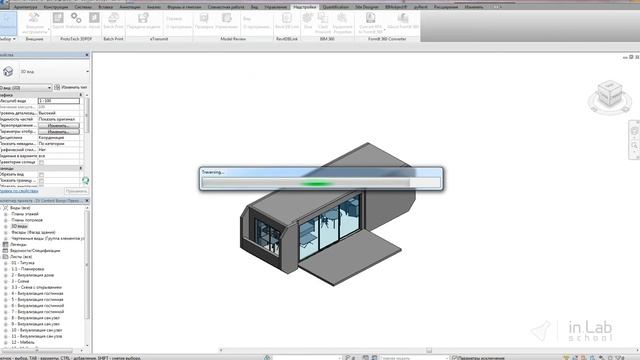Click the 3D view house icon in Properties

[8, 71]
